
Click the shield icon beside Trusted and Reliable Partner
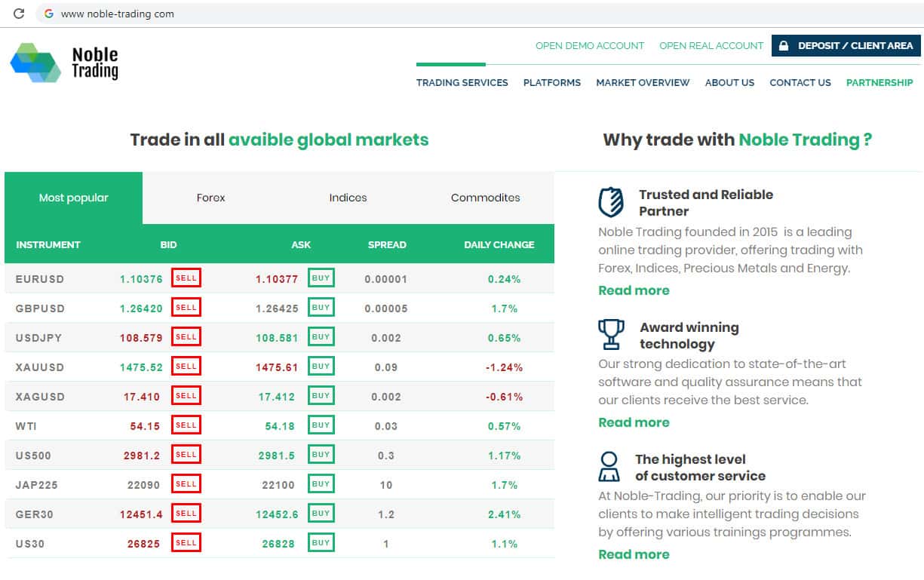(610, 202)
